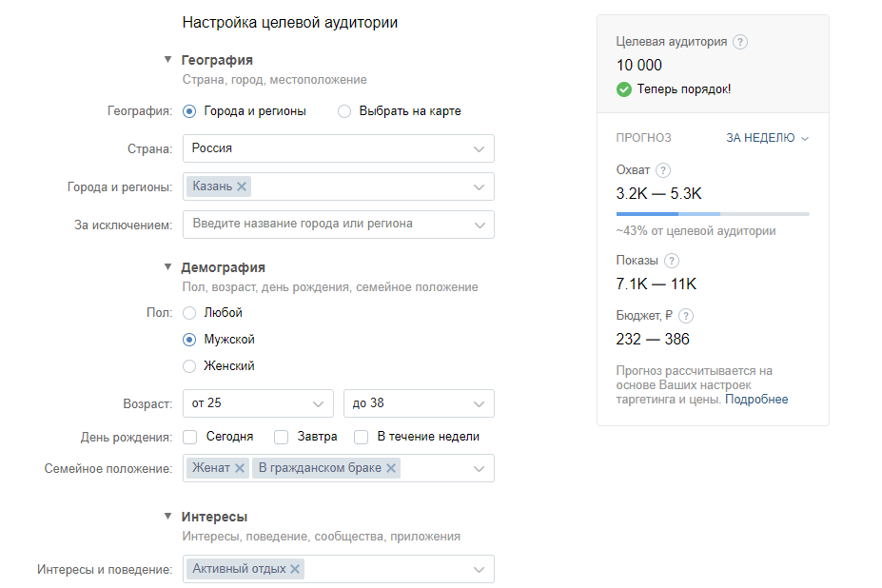Check the Сегодня birthday checkbox

(190, 437)
